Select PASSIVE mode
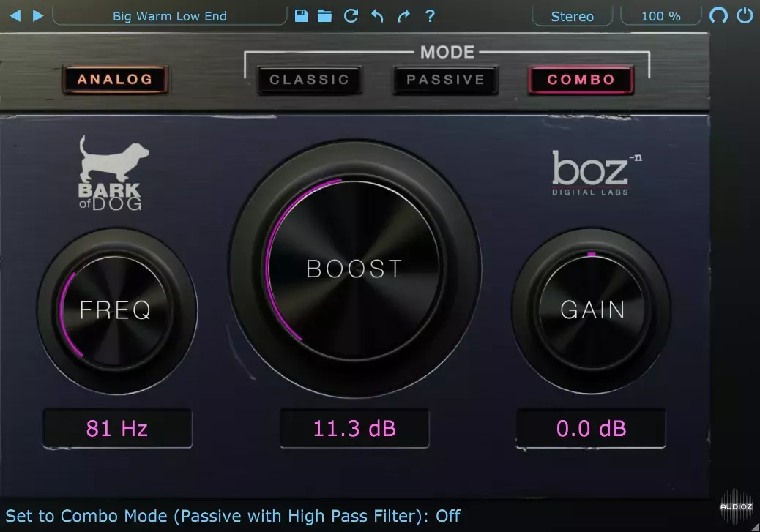760x532 pixels. click(x=445, y=80)
